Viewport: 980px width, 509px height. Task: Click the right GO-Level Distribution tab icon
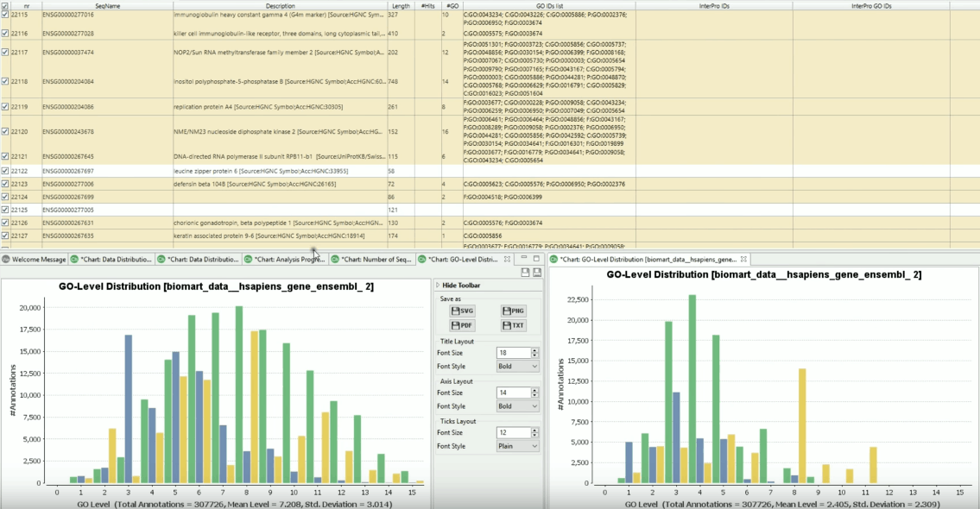pyautogui.click(x=553, y=259)
